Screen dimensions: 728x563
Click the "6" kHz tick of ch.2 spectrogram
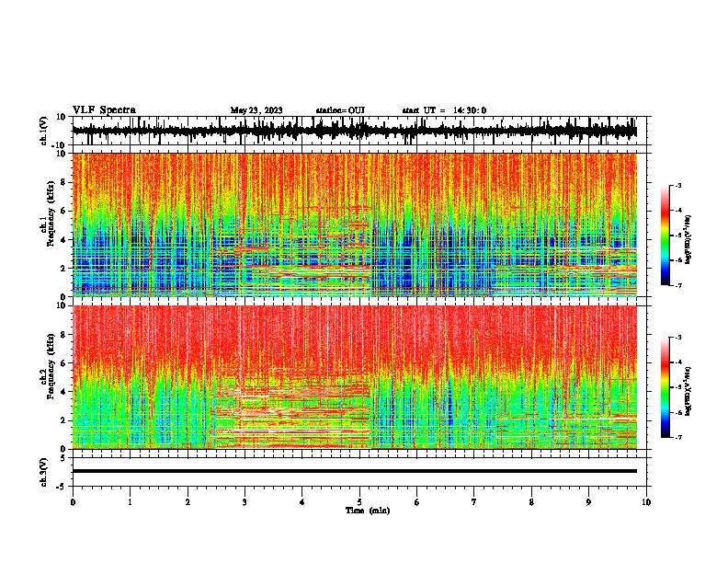(x=63, y=363)
